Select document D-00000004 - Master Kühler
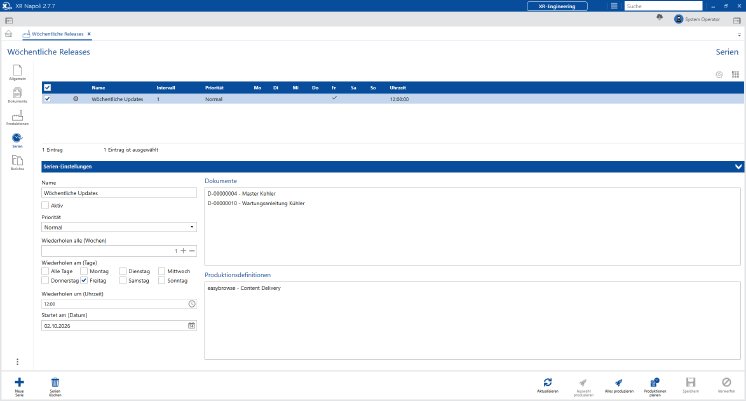746x401 pixels. 242,194
